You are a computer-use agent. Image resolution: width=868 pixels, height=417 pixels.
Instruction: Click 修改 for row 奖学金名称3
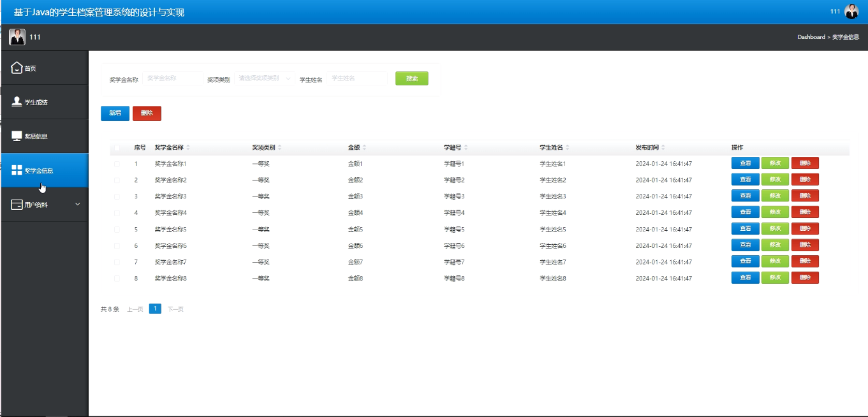(775, 196)
